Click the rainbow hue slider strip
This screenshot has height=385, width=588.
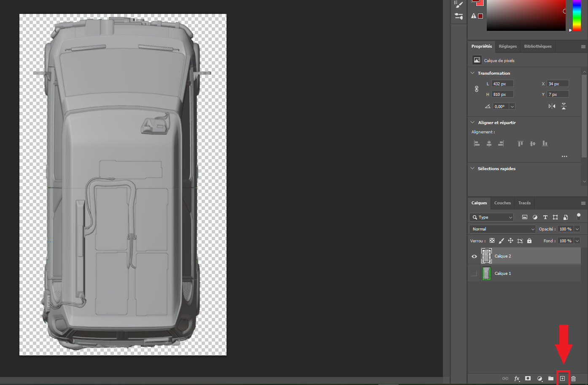[x=577, y=15]
